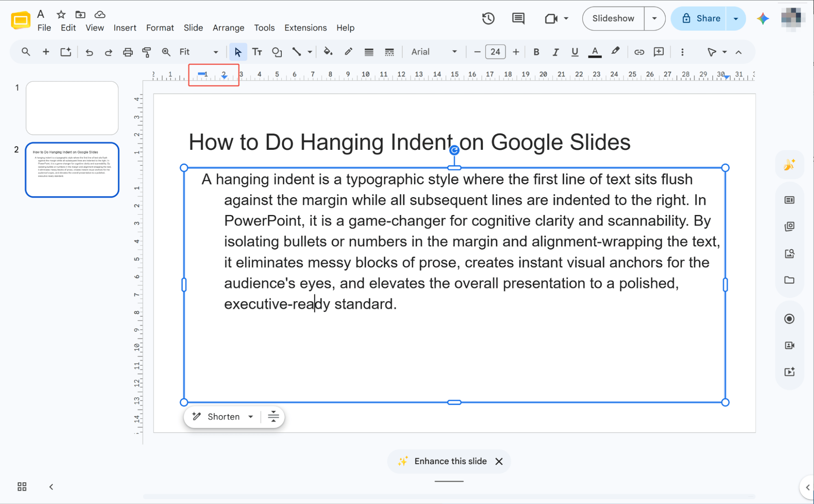This screenshot has height=504, width=814.
Task: Open the fill color bucket
Action: (328, 52)
